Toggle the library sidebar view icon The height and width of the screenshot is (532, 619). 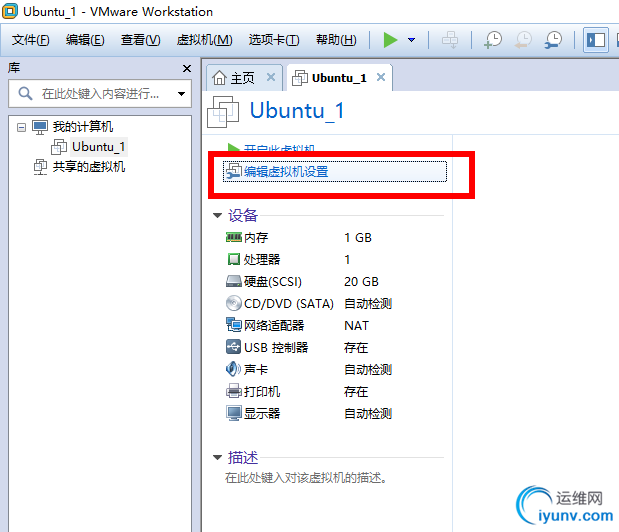click(596, 40)
